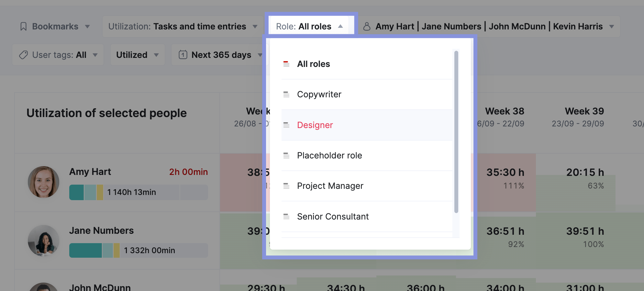Click the list icon next to Copywriter

[286, 94]
